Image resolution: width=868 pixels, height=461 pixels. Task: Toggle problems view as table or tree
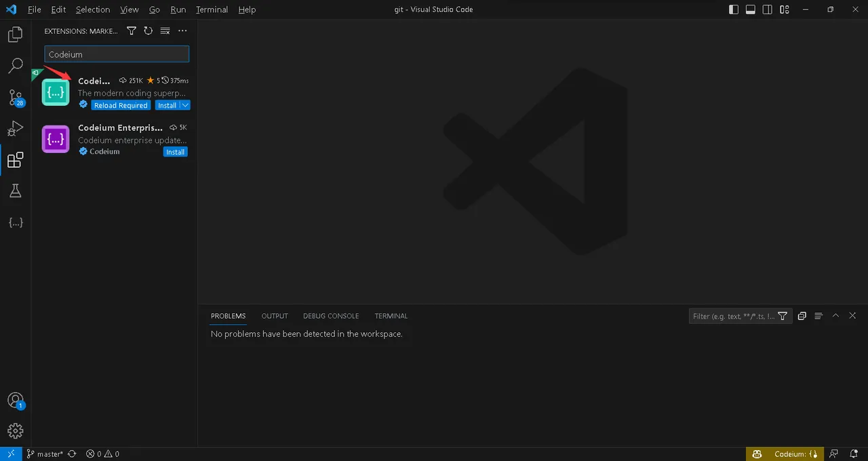(818, 316)
